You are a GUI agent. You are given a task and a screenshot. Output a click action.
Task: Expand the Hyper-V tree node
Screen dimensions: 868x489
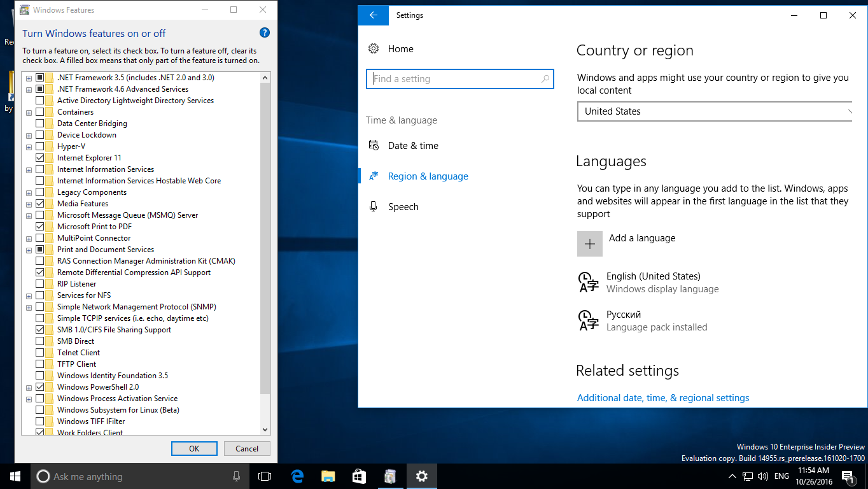[29, 146]
